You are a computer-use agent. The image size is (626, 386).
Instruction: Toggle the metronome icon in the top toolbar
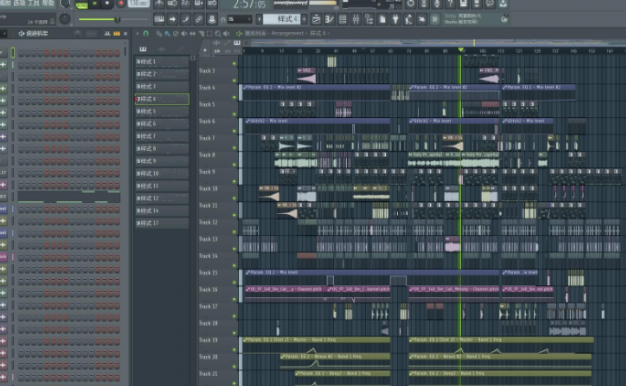[x=159, y=4]
